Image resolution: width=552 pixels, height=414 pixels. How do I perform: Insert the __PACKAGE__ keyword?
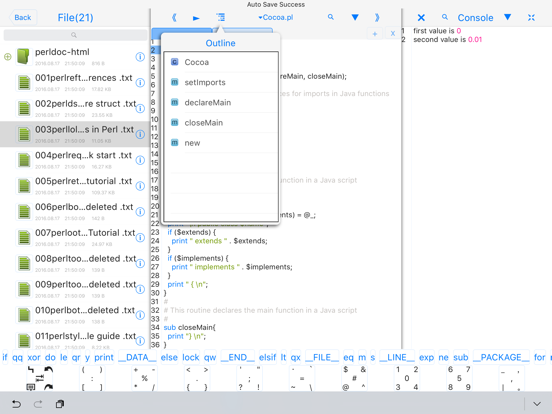(501, 358)
